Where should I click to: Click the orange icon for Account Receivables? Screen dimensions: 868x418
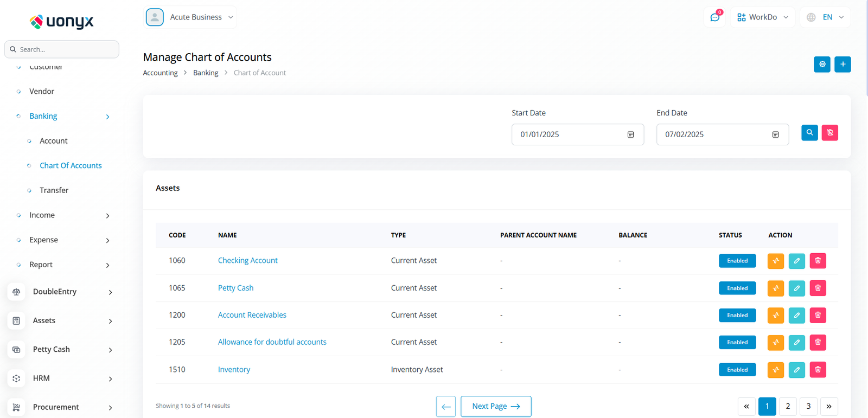775,316
